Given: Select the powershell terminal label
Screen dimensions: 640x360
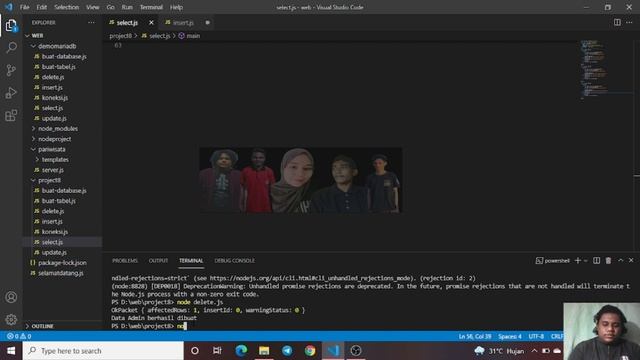Looking at the screenshot, I should [x=553, y=260].
